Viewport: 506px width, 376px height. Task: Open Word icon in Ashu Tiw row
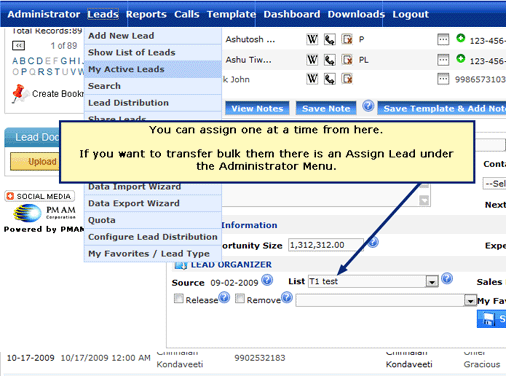pyautogui.click(x=312, y=60)
